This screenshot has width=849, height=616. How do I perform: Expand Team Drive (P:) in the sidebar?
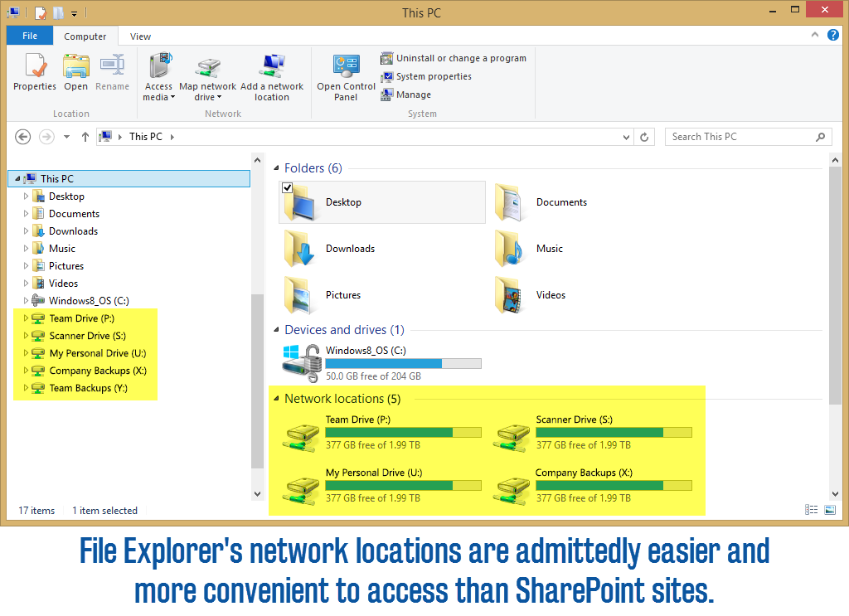pyautogui.click(x=26, y=318)
